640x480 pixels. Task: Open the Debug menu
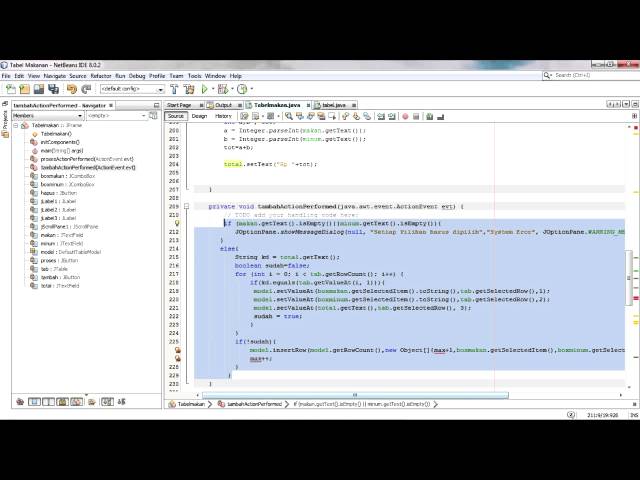coord(137,76)
